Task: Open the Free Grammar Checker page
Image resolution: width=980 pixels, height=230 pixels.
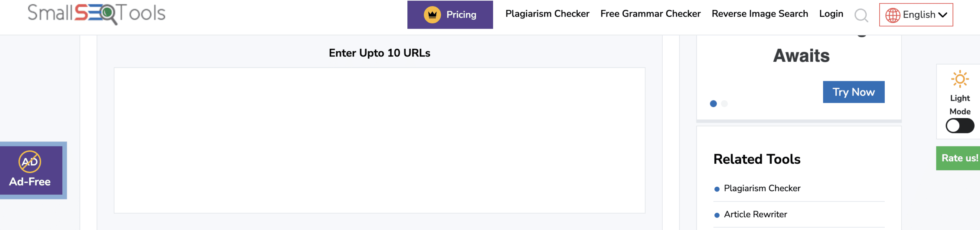Action: pos(650,14)
